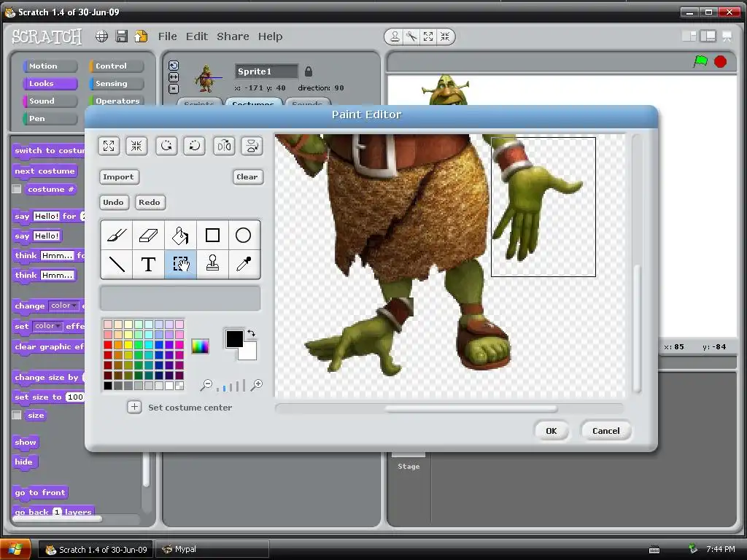The height and width of the screenshot is (560, 747).
Task: Select the Control block category
Action: [x=116, y=66]
